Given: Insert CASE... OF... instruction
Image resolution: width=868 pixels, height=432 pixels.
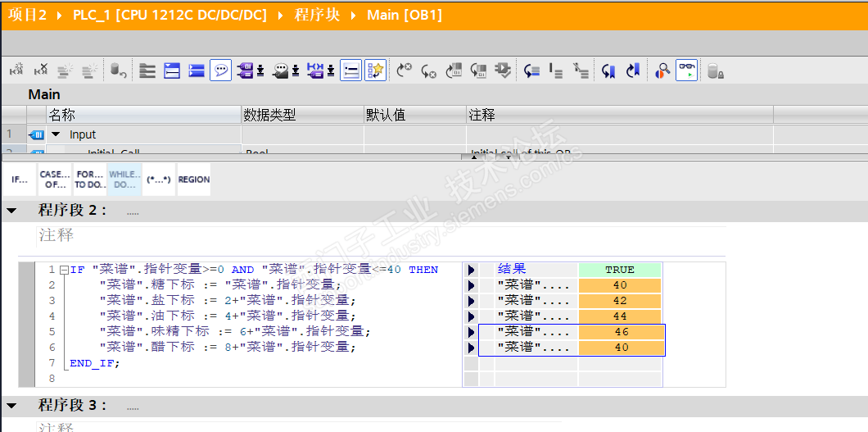Looking at the screenshot, I should tap(55, 180).
